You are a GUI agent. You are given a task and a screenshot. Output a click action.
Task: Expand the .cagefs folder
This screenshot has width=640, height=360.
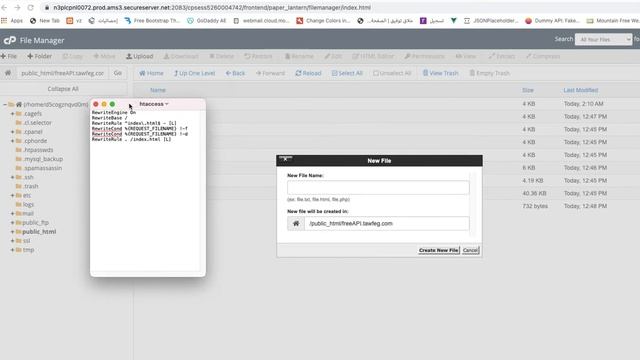tap(12, 114)
